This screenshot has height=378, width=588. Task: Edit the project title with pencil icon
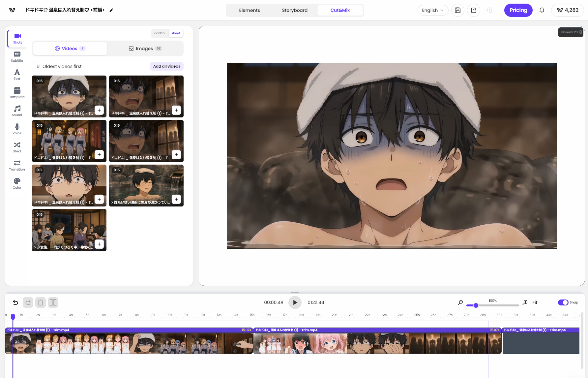pos(111,10)
